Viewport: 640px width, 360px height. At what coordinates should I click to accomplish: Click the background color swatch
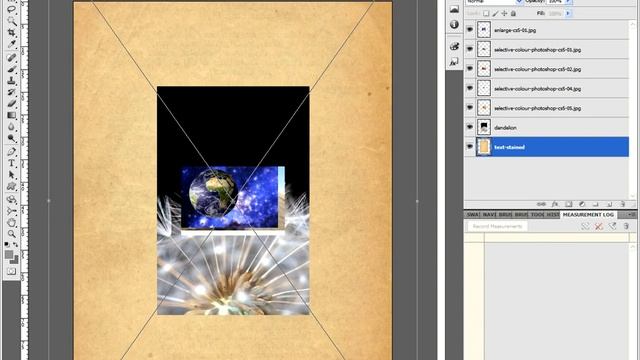(x=16, y=261)
